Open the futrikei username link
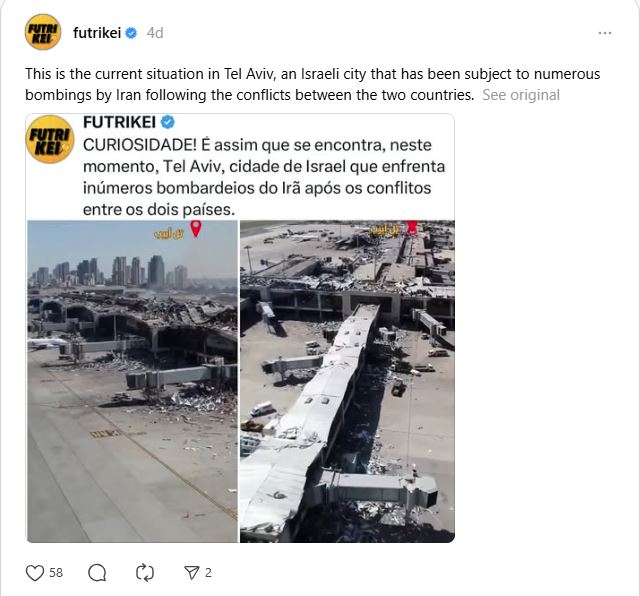 pyautogui.click(x=97, y=33)
